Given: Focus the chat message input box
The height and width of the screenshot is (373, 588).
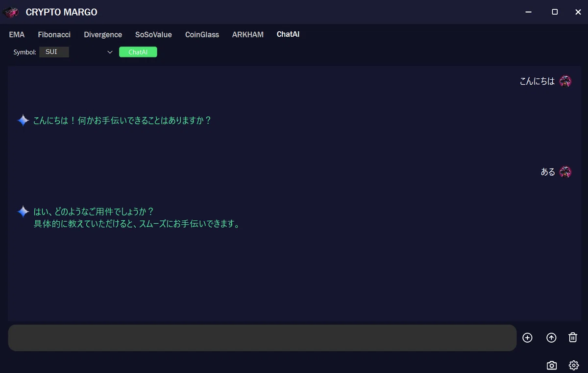Looking at the screenshot, I should point(262,338).
